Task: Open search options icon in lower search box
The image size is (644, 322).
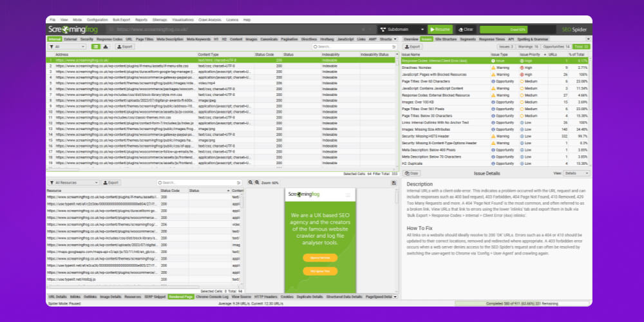Action: (x=240, y=182)
